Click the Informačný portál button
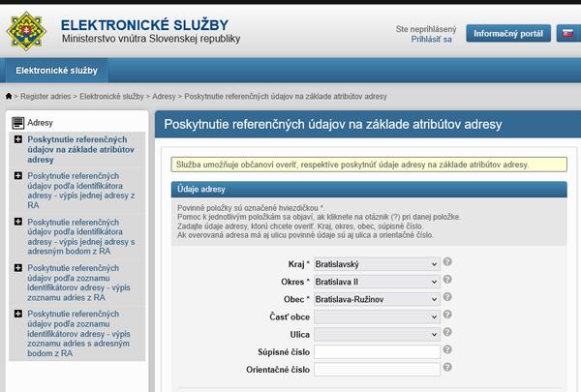The image size is (581, 392). (506, 34)
